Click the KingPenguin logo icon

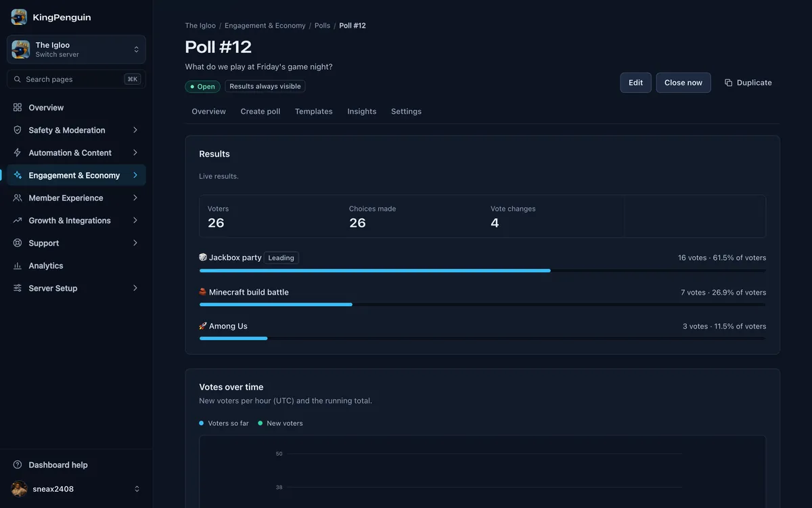coord(19,17)
